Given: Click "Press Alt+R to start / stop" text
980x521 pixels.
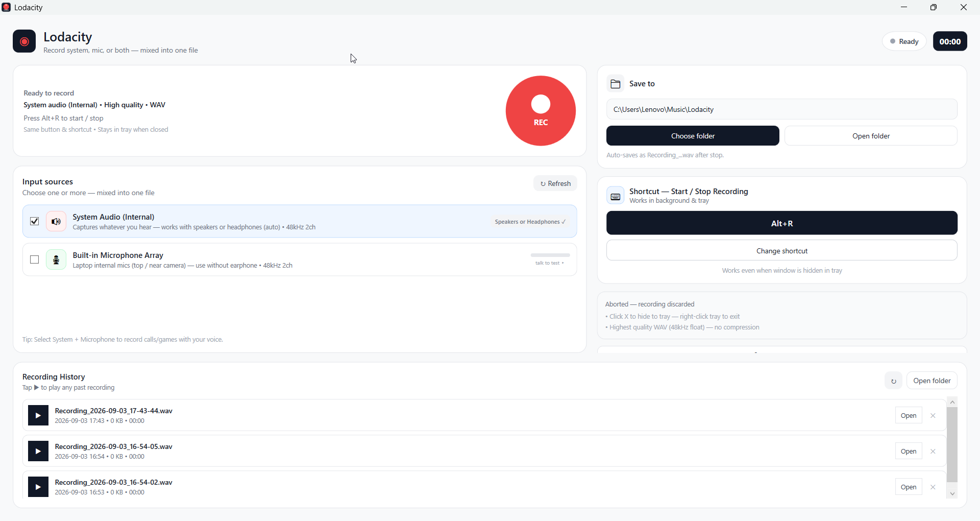Looking at the screenshot, I should 63,118.
